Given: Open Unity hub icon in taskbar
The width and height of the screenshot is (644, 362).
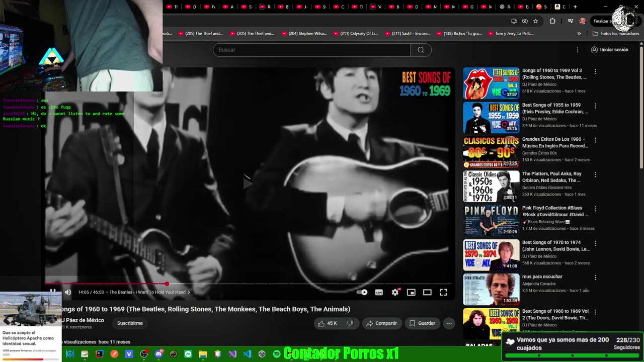Looking at the screenshot, I should [x=262, y=354].
